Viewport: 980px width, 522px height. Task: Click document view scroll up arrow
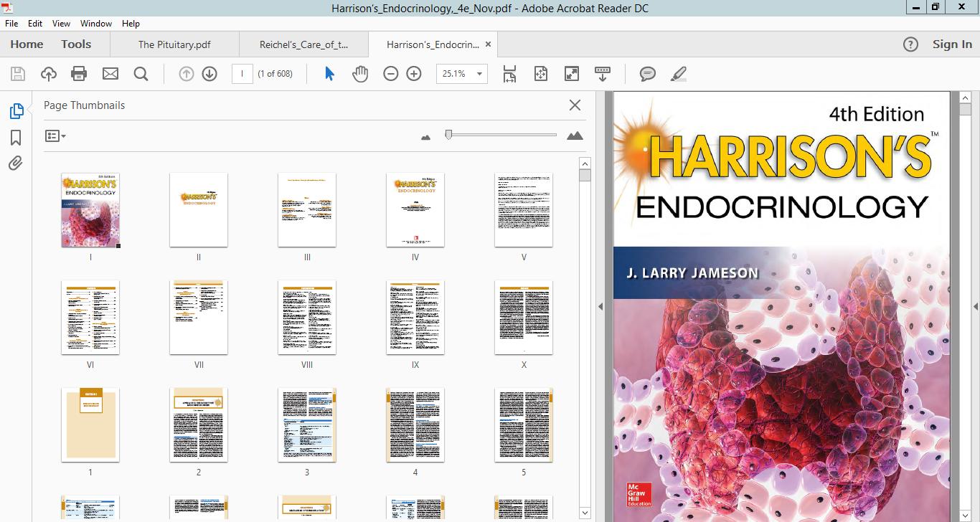(x=965, y=97)
